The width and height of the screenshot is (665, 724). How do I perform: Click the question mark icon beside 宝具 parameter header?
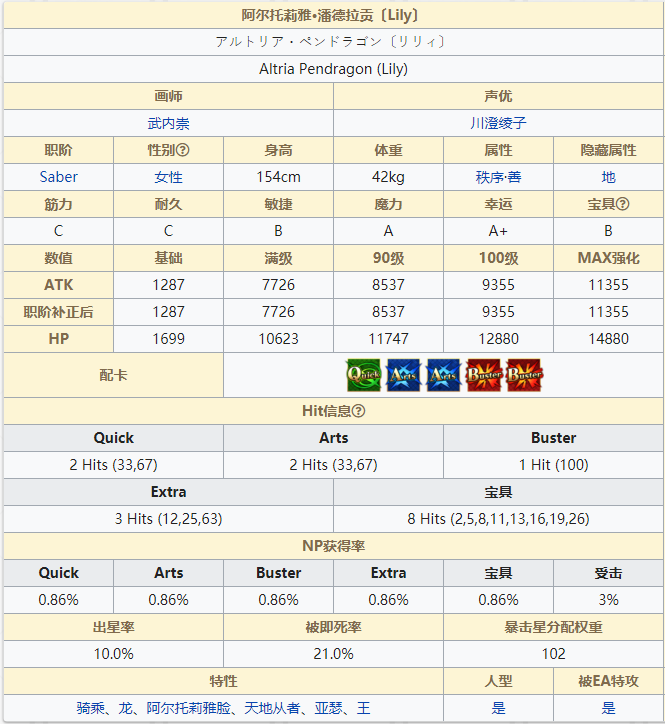[623, 204]
